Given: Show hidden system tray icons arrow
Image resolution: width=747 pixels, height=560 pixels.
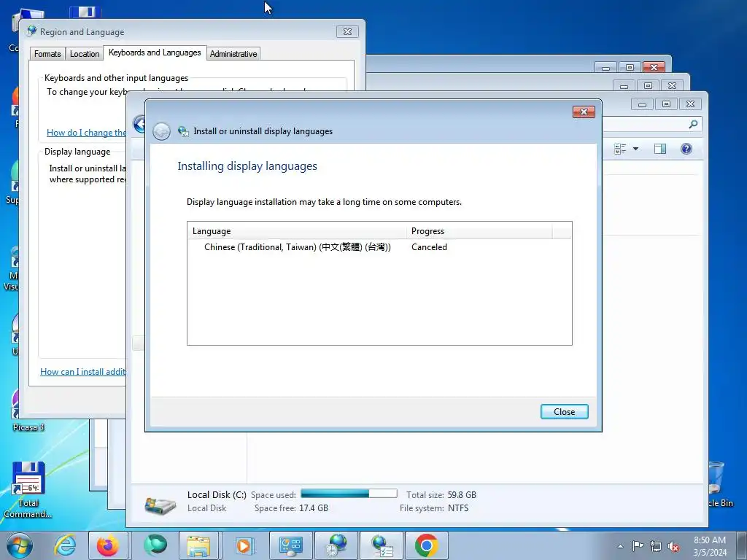Looking at the screenshot, I should coord(620,546).
